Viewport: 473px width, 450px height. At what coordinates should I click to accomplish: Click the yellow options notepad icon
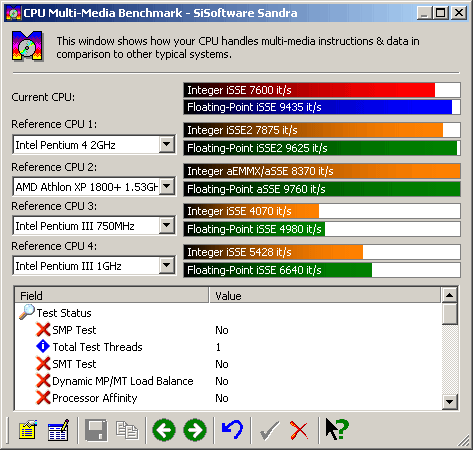(28, 430)
